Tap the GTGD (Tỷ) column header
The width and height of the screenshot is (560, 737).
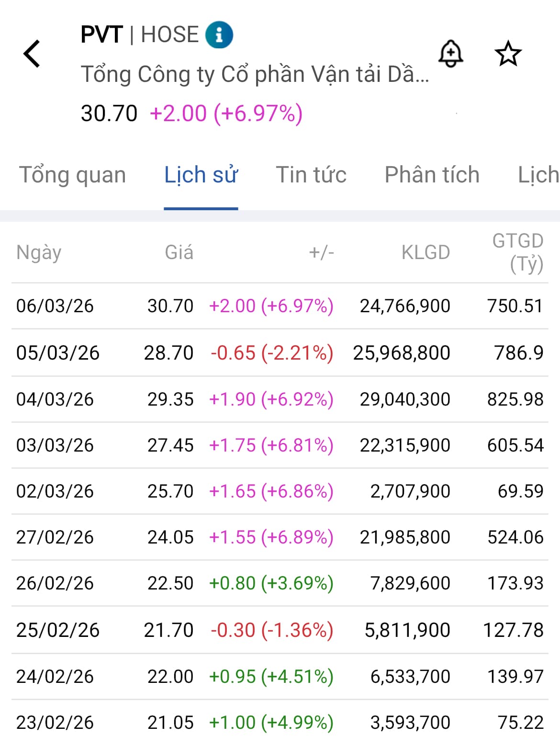coord(518,252)
